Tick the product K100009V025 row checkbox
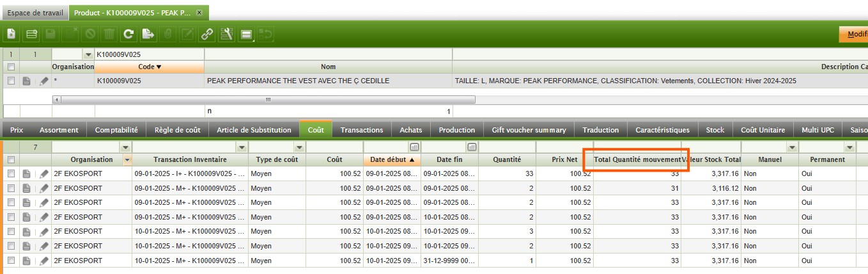The width and height of the screenshot is (868, 274). click(11, 81)
